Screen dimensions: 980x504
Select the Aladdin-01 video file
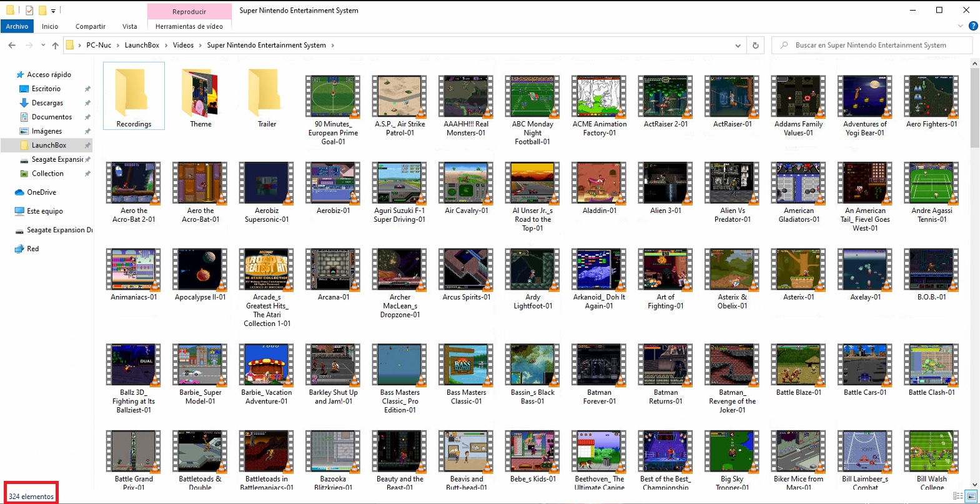pyautogui.click(x=599, y=187)
